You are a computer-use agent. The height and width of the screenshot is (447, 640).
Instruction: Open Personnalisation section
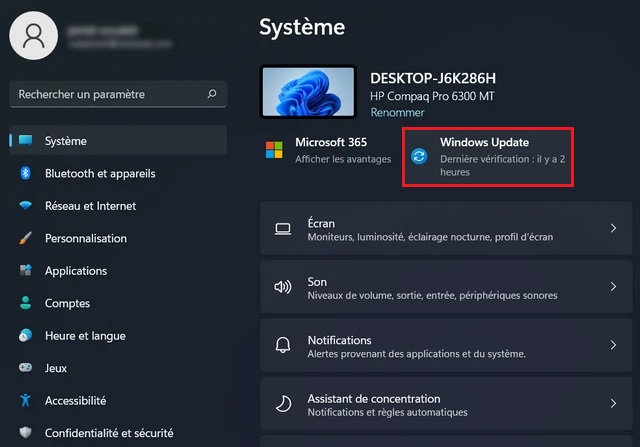pos(118,238)
